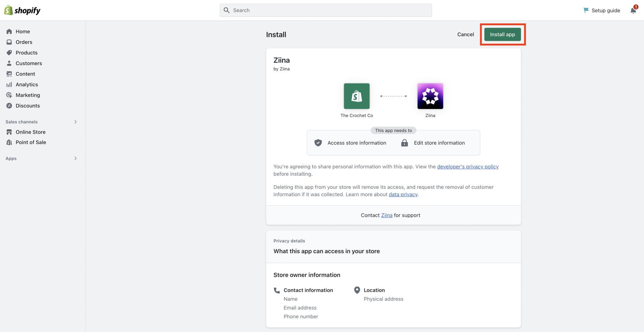Screen dimensions: 644x332
Task: Click the Setup guide flag icon
Action: (586, 10)
